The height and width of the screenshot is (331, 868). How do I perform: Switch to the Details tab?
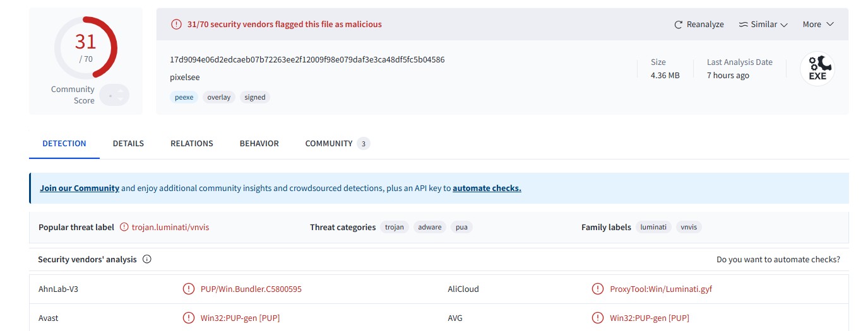[x=128, y=143]
